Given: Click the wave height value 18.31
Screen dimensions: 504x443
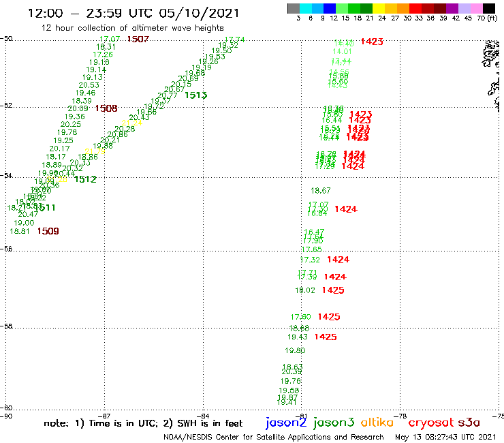Looking at the screenshot, I should (106, 46).
